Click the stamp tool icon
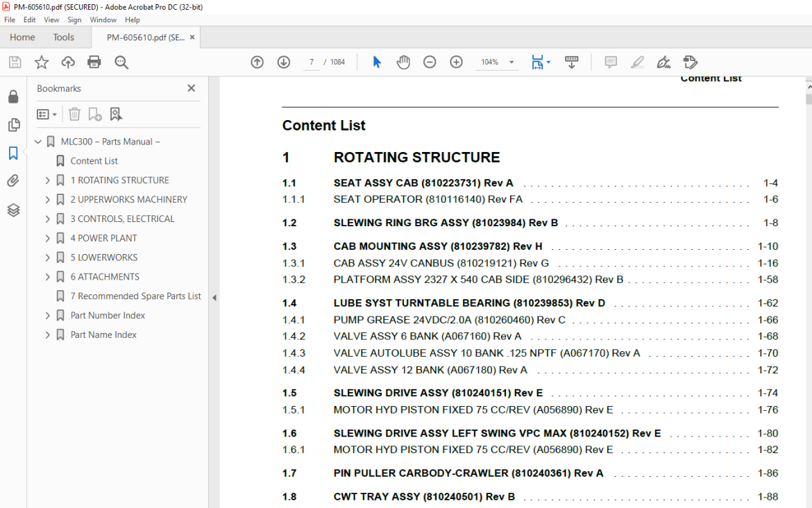This screenshot has height=508, width=812. click(x=691, y=62)
